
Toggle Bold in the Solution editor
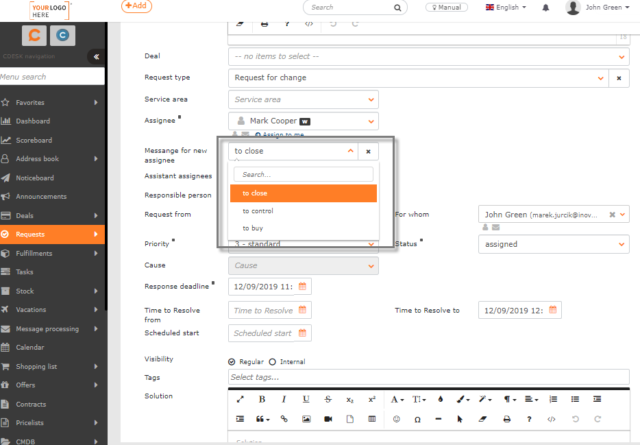(x=262, y=399)
